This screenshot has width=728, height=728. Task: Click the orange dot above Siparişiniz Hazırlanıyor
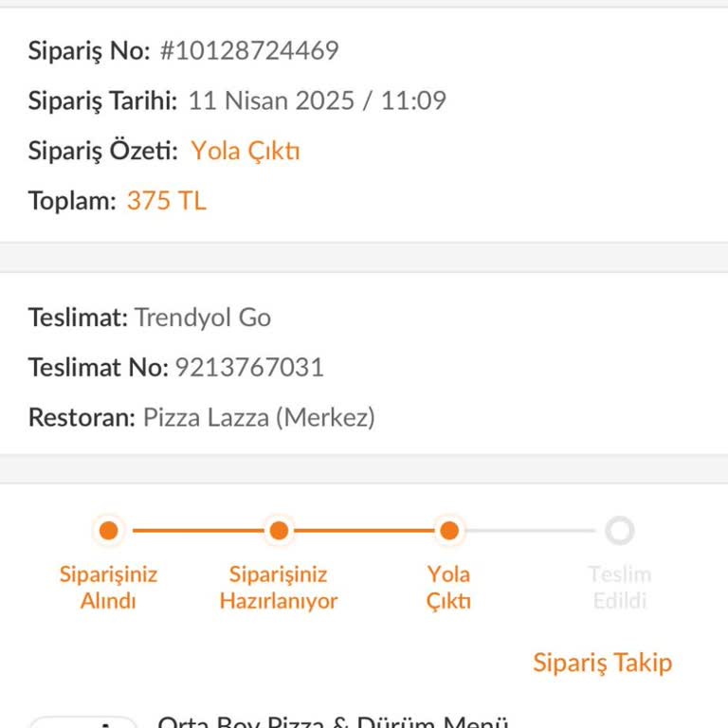coord(279,531)
